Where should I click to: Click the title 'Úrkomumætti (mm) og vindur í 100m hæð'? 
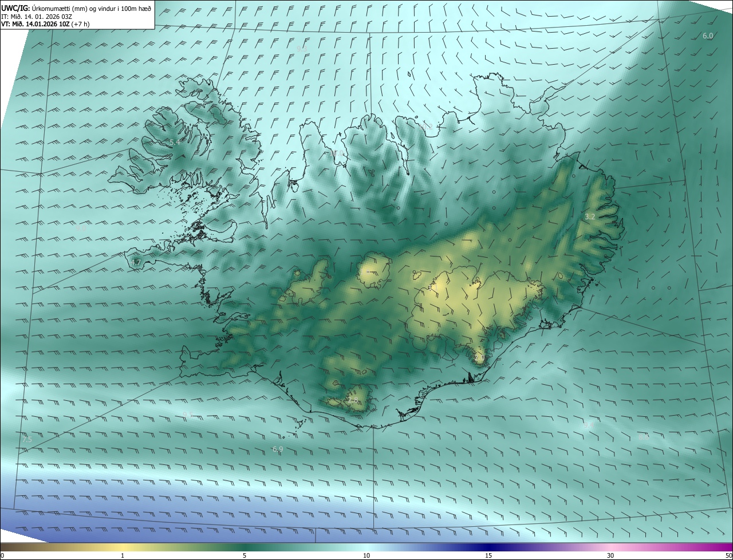[x=91, y=8]
